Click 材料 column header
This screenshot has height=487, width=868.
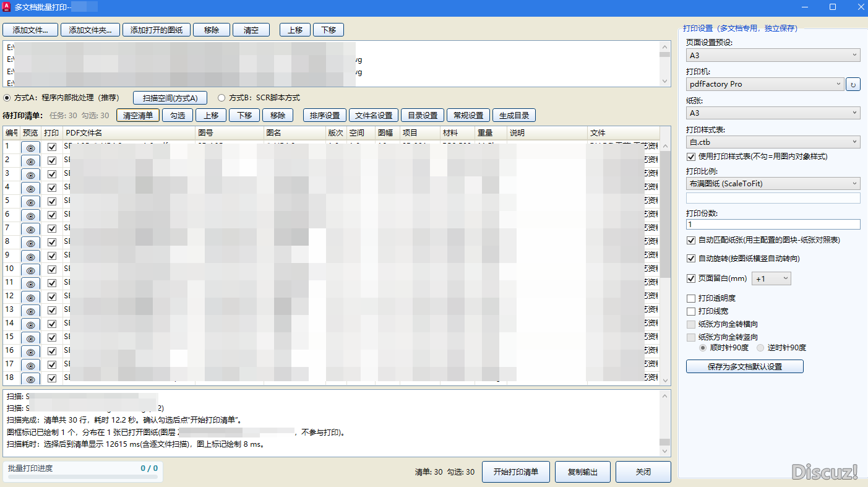457,133
